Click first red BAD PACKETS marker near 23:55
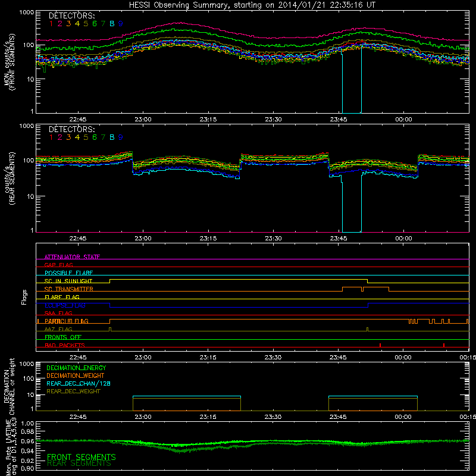 pos(380,345)
